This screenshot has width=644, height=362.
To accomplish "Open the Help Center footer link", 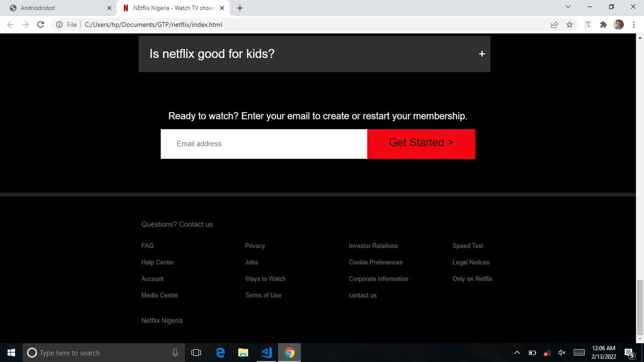I will coord(158,262).
